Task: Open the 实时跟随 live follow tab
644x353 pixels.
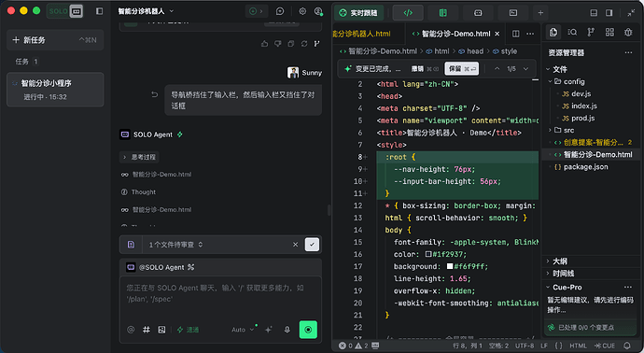Action: 359,13
